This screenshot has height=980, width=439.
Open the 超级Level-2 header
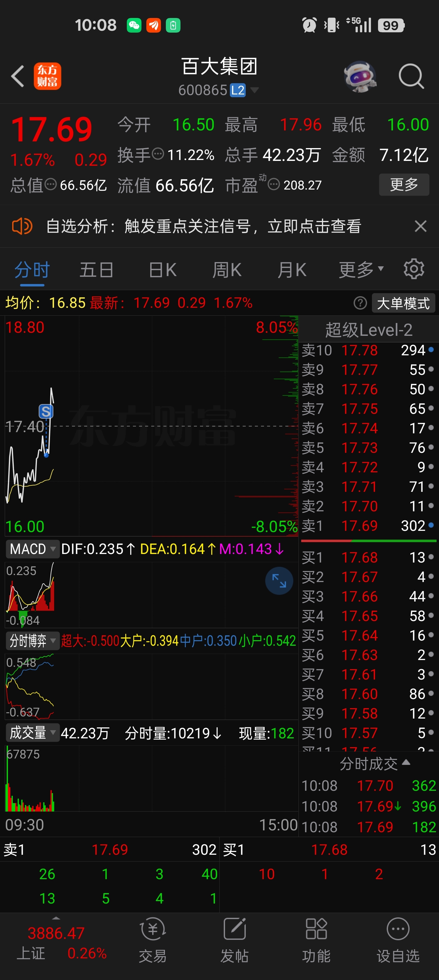pos(369,329)
